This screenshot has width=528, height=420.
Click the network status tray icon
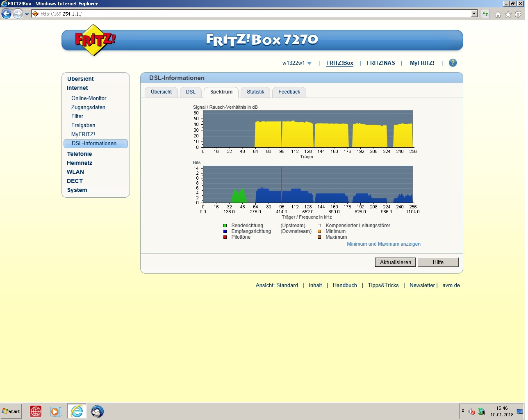[x=482, y=411]
